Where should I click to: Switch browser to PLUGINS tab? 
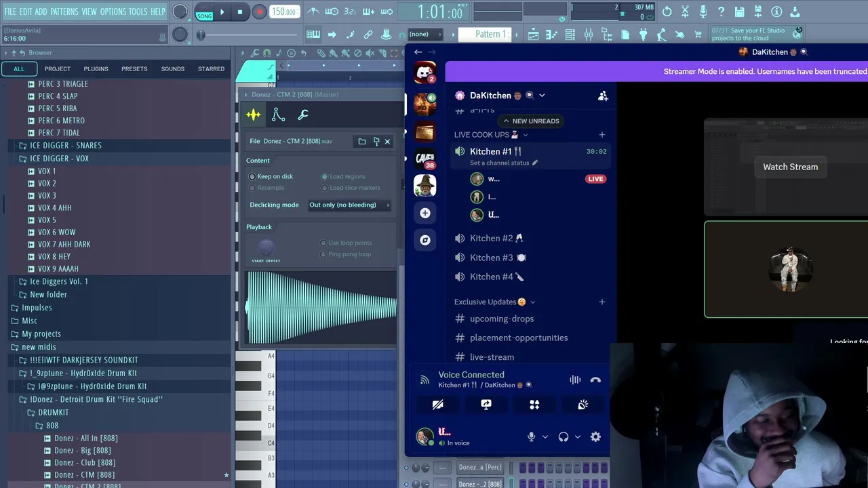tap(96, 68)
